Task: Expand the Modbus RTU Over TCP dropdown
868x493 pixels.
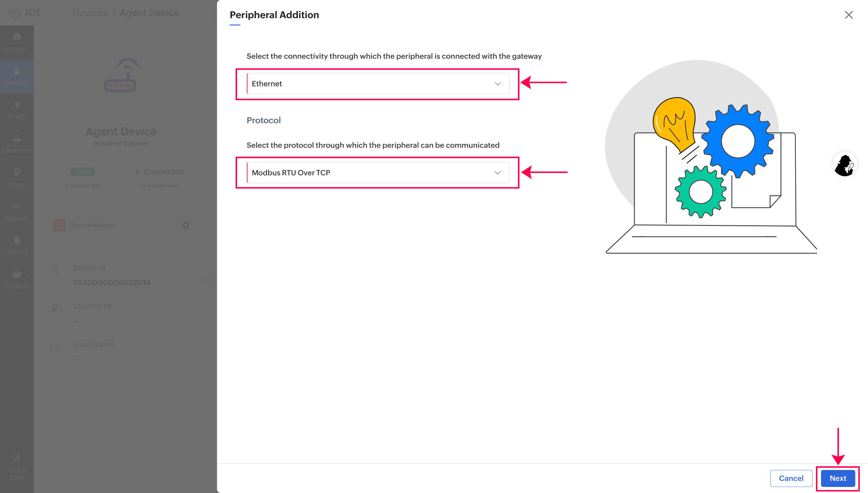Action: pos(378,173)
